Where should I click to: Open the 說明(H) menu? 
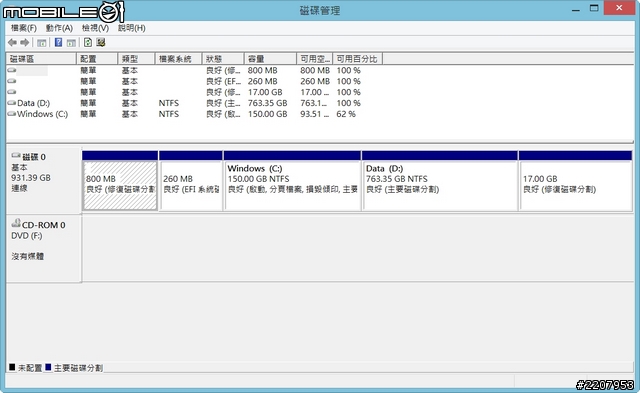pos(131,28)
